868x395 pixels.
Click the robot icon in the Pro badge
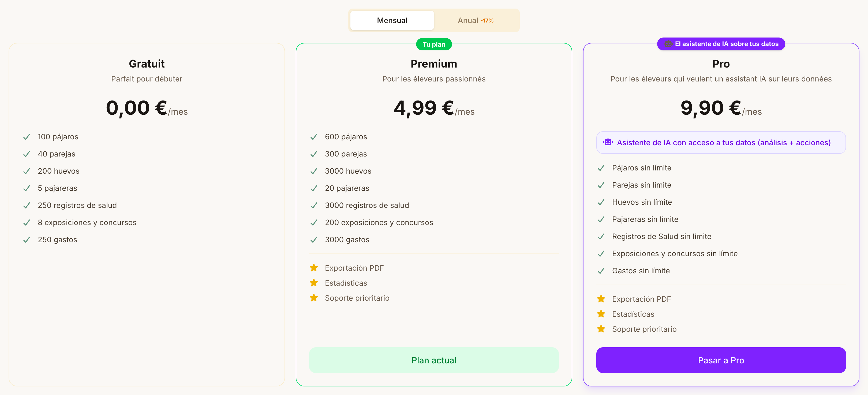click(x=668, y=44)
